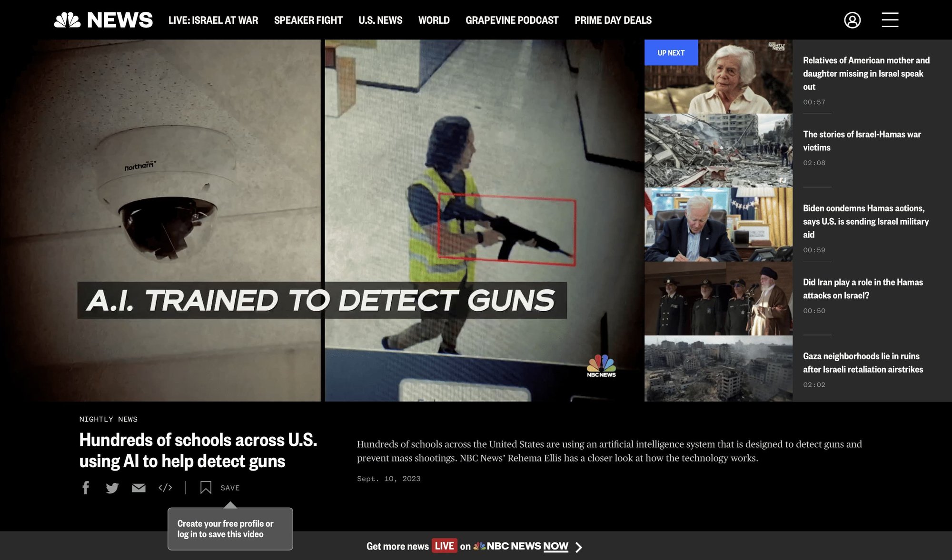Expand NBC NEWS NOW with the chevron arrow
The image size is (952, 560).
tap(580, 547)
